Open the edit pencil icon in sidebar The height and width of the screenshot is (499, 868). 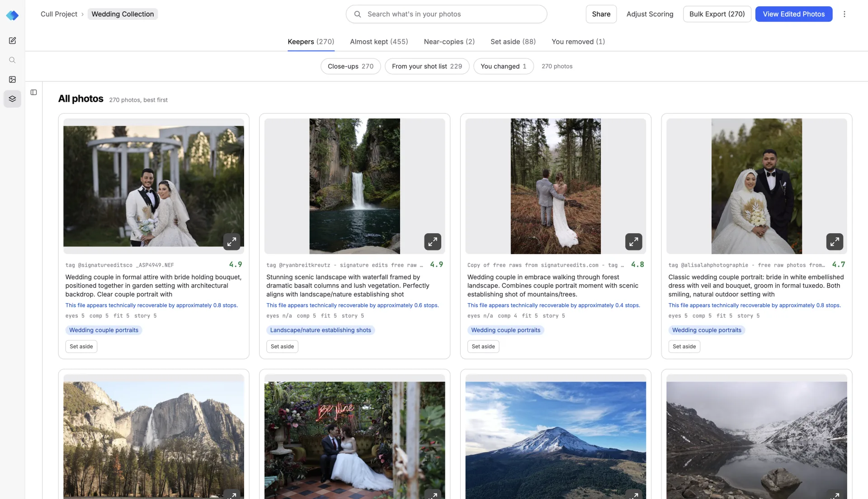click(12, 41)
